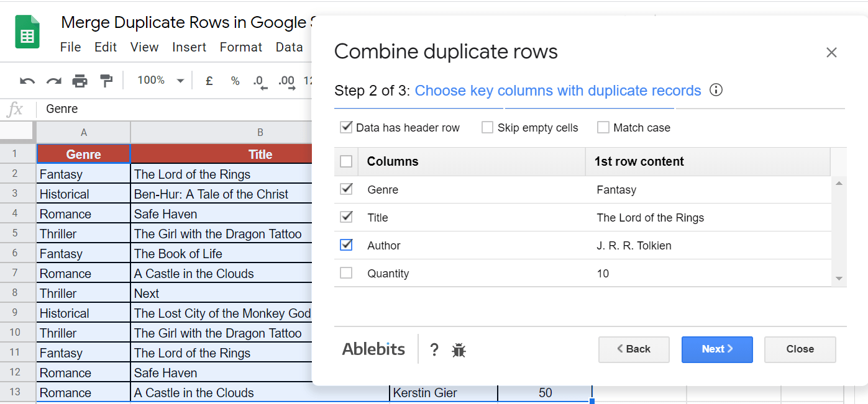This screenshot has width=868, height=404.
Task: Open Ablebits help via the question mark icon
Action: 434,349
